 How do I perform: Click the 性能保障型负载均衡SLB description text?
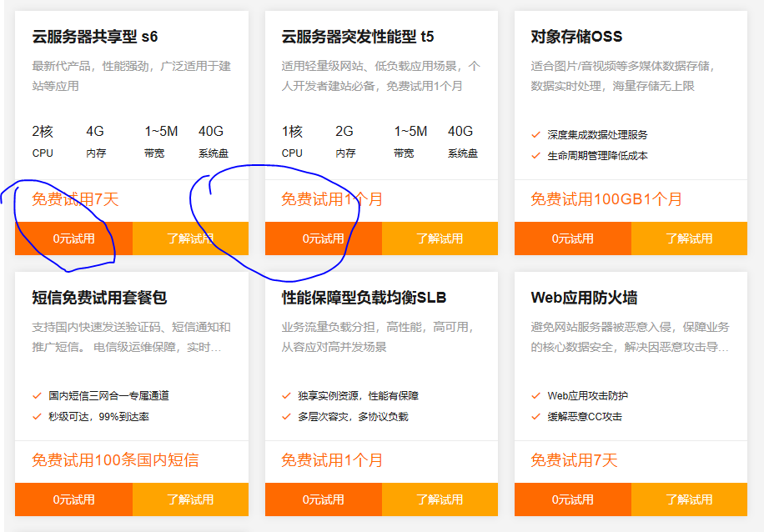[378, 337]
